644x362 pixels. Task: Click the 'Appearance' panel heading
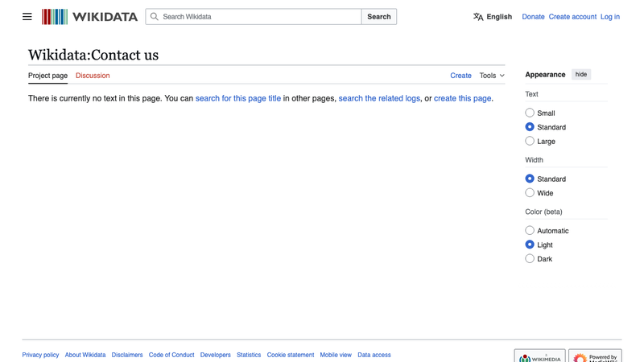pos(545,75)
